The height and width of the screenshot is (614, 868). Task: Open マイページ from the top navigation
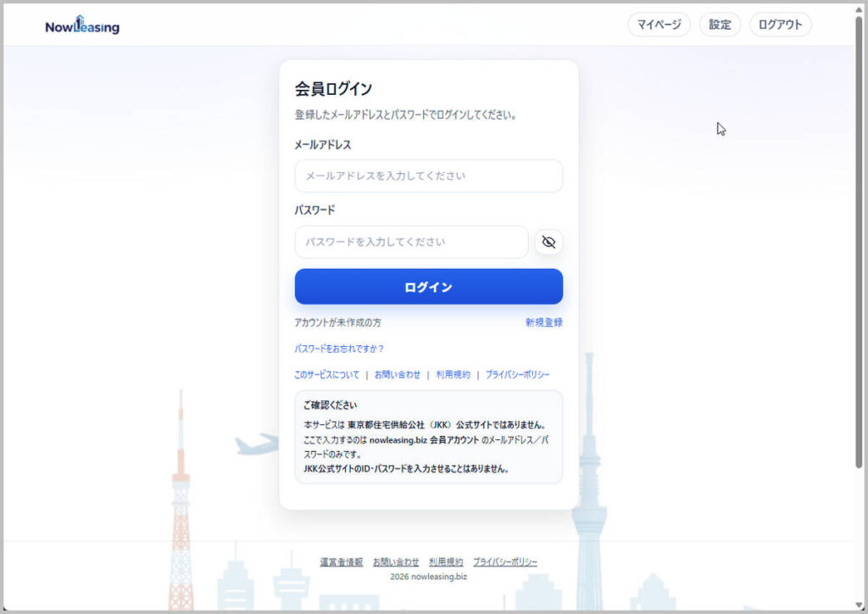659,25
